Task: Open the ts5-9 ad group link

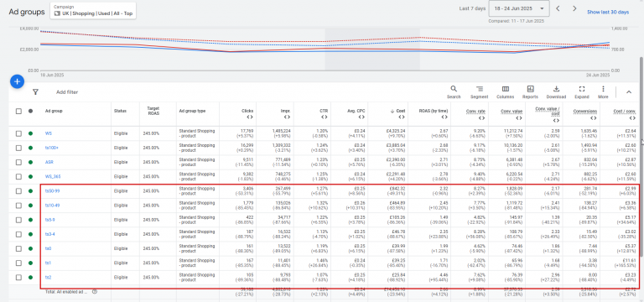Action: click(50, 220)
